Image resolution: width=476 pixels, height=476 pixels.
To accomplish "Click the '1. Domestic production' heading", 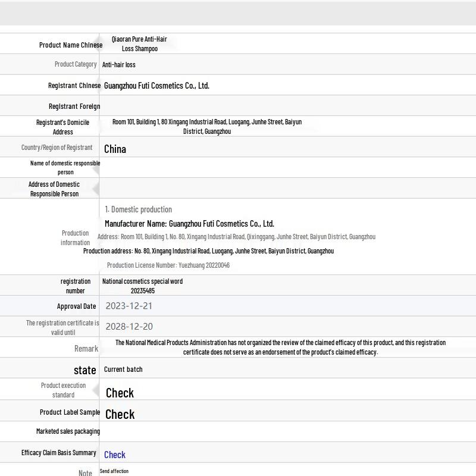I will pos(139,209).
